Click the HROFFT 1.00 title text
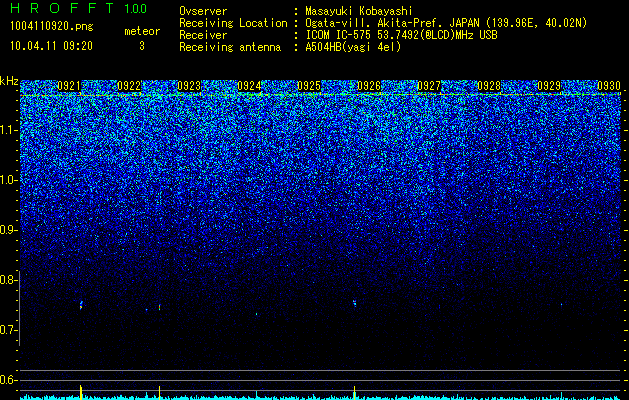This screenshot has height=400, width=629. tap(79, 8)
